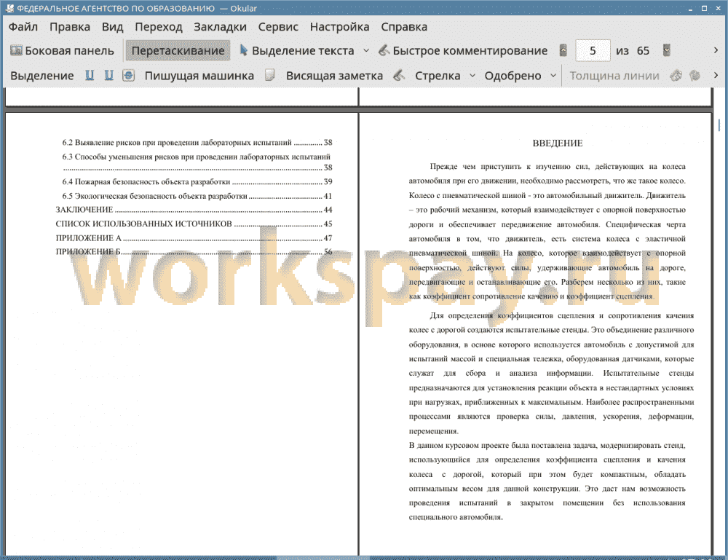Select the Выделение highlighter tool
The width and height of the screenshot is (728, 560).
pos(41,76)
